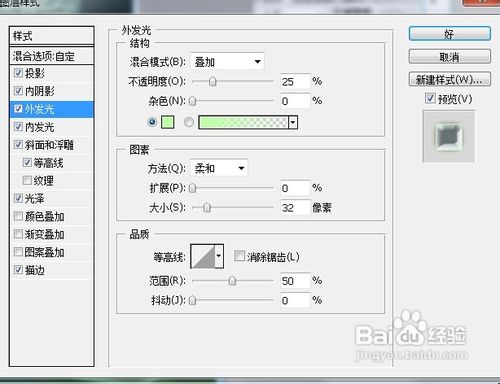Click the 杂色 noise value field
The width and height of the screenshot is (500, 384).
[295, 101]
